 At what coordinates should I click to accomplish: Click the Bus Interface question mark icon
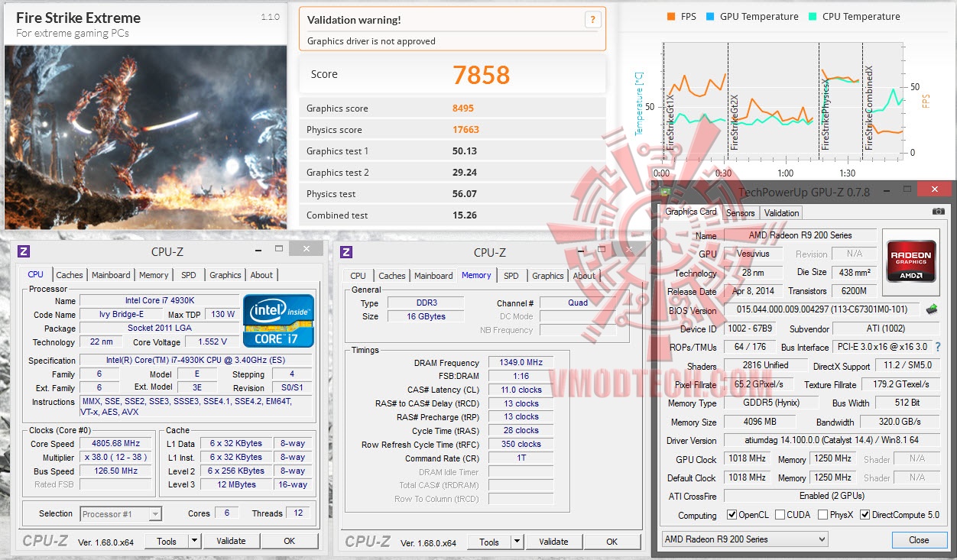tap(938, 347)
